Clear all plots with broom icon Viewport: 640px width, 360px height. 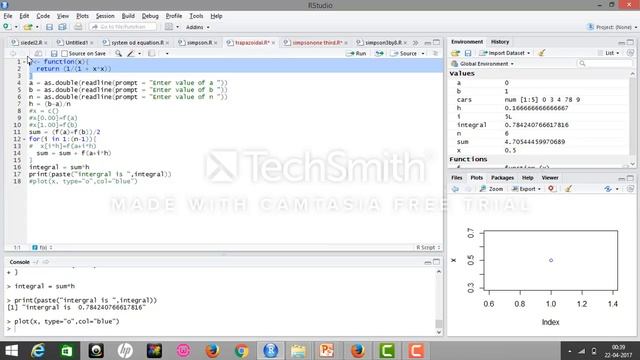(568, 189)
